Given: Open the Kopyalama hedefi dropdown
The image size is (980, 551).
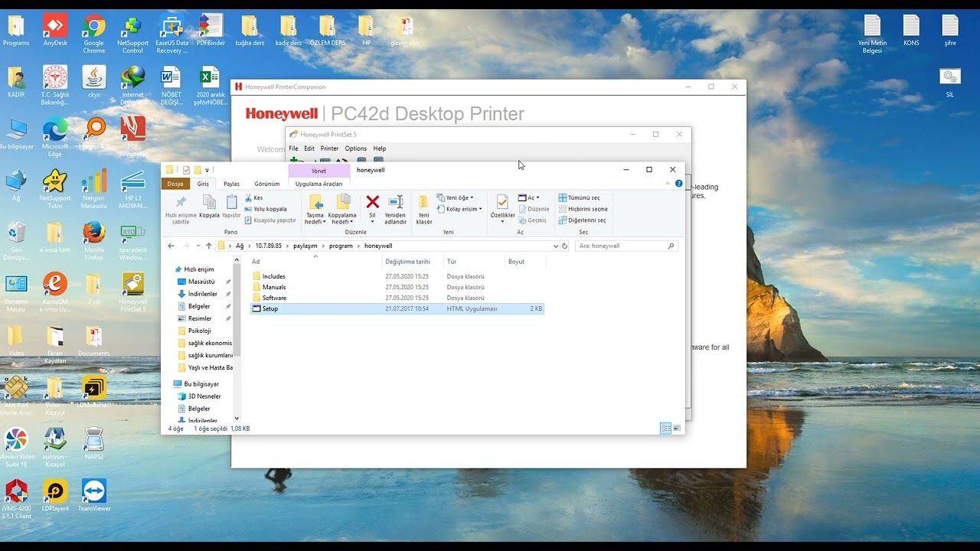Looking at the screenshot, I should 342,210.
